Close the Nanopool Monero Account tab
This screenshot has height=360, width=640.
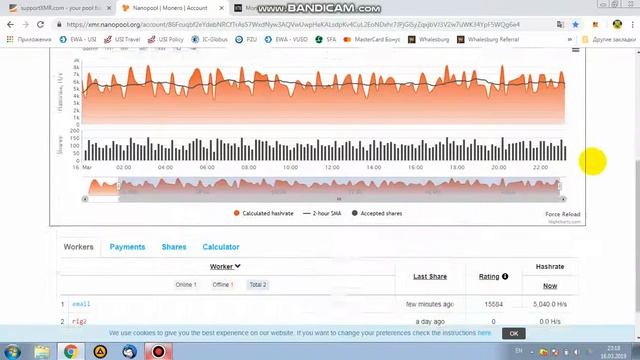(222, 8)
